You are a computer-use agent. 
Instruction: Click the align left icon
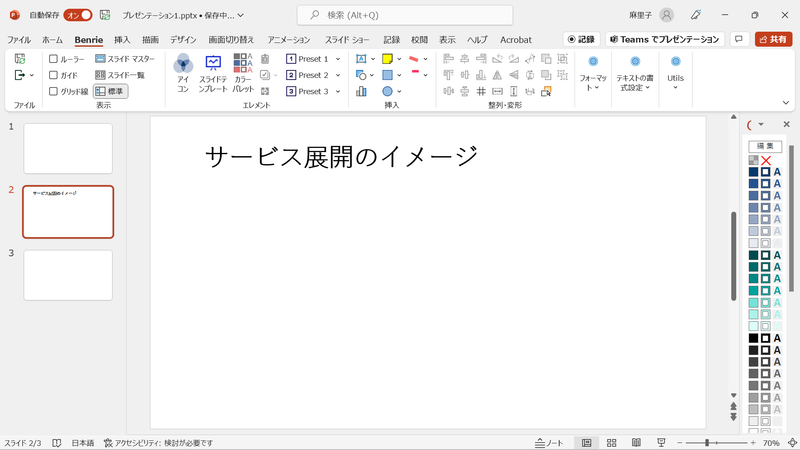[x=448, y=59]
